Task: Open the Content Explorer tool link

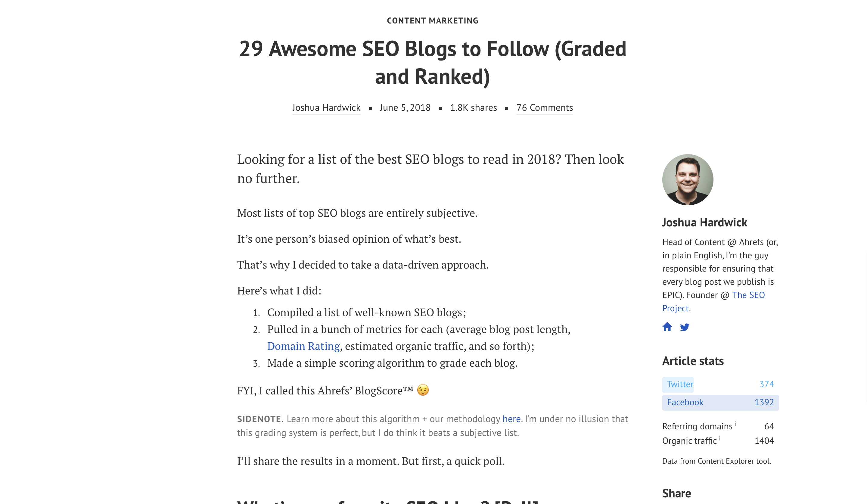Action: (726, 461)
